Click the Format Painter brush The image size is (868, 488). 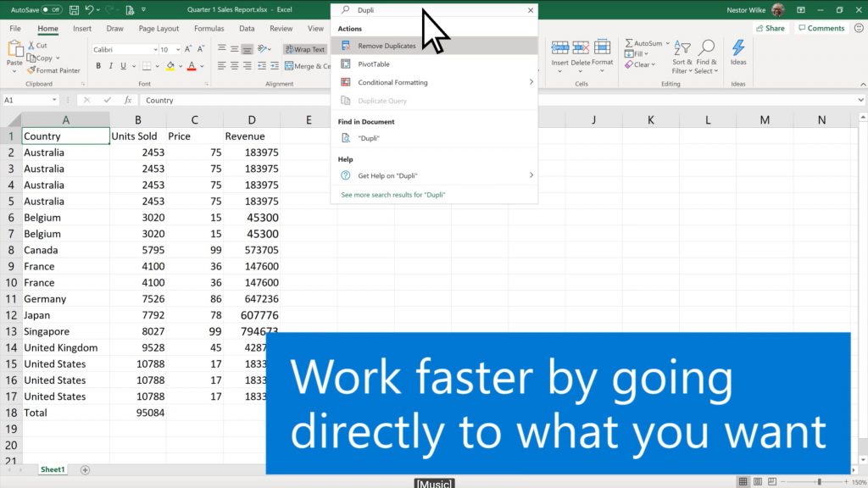click(31, 70)
